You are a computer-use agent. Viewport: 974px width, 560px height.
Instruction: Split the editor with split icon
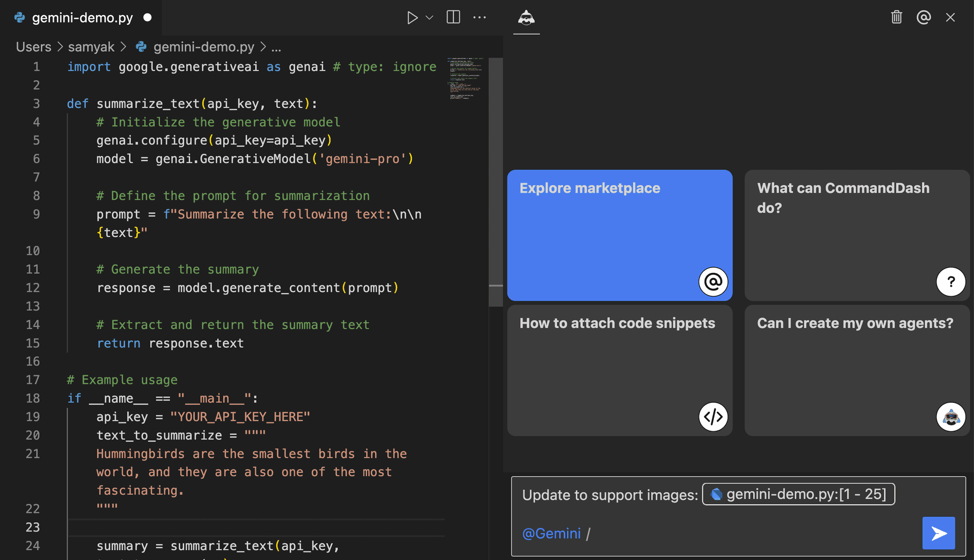click(x=453, y=17)
